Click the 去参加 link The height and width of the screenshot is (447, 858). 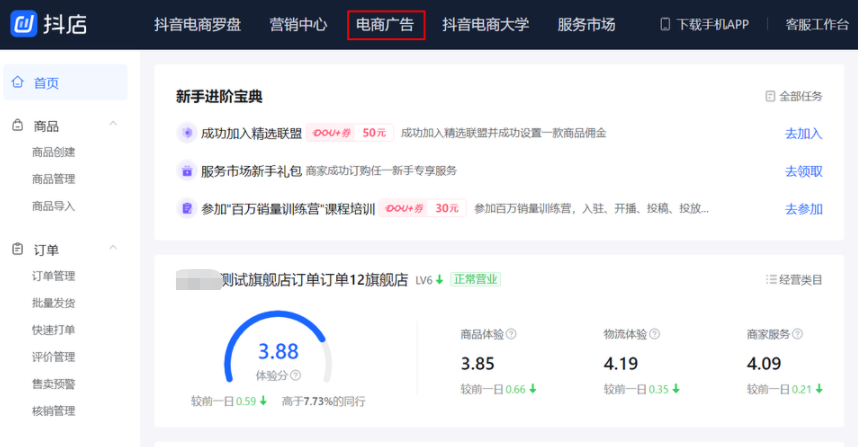click(x=803, y=209)
